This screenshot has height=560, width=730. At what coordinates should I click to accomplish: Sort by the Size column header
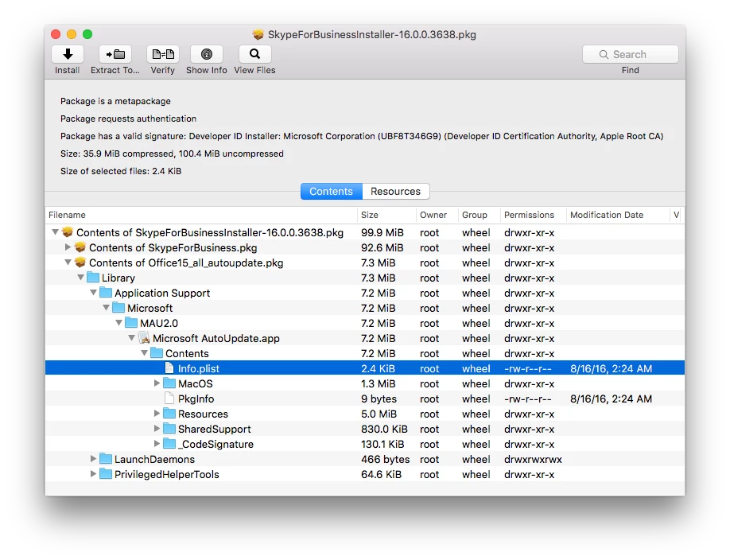click(x=387, y=215)
